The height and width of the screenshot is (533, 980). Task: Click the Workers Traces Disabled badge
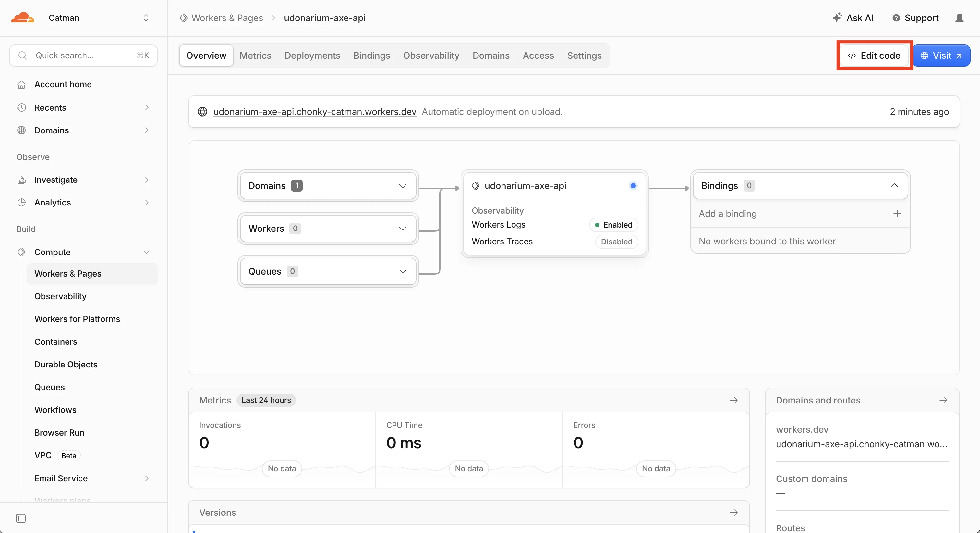click(616, 242)
